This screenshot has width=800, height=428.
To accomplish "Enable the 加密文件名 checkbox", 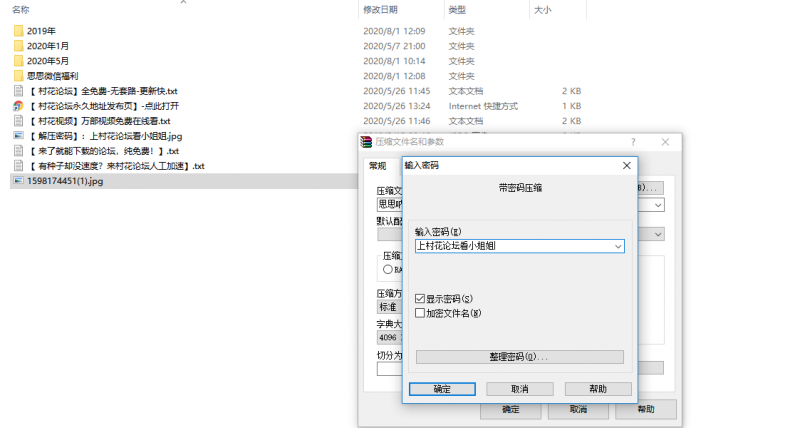I will point(420,313).
